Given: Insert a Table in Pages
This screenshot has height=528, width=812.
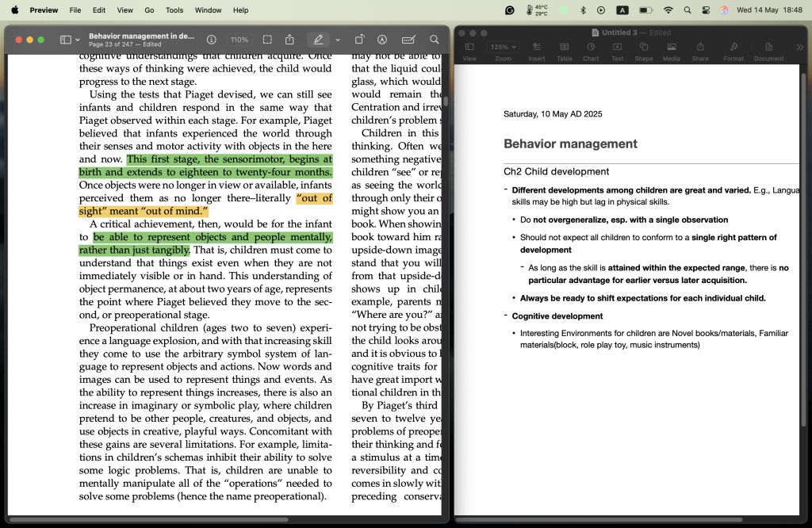Looking at the screenshot, I should [564, 51].
